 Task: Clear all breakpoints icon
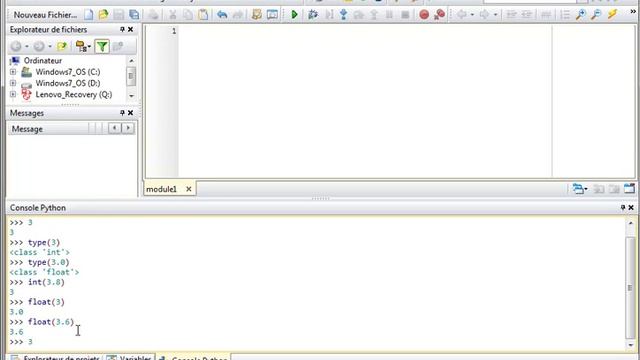440,15
